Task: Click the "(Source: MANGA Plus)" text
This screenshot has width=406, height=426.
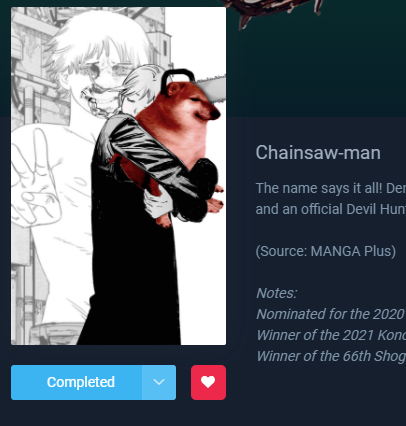Action: [326, 251]
